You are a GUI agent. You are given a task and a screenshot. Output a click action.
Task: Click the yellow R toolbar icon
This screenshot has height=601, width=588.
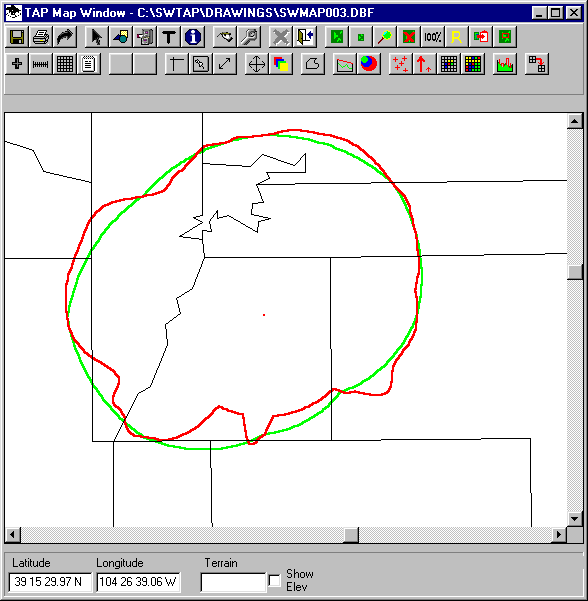457,37
